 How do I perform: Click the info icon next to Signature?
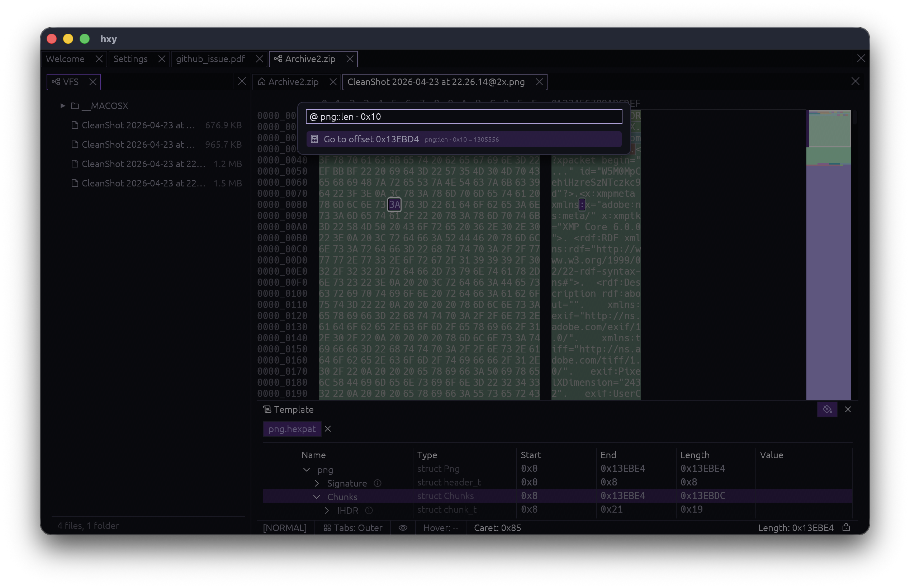tap(378, 483)
